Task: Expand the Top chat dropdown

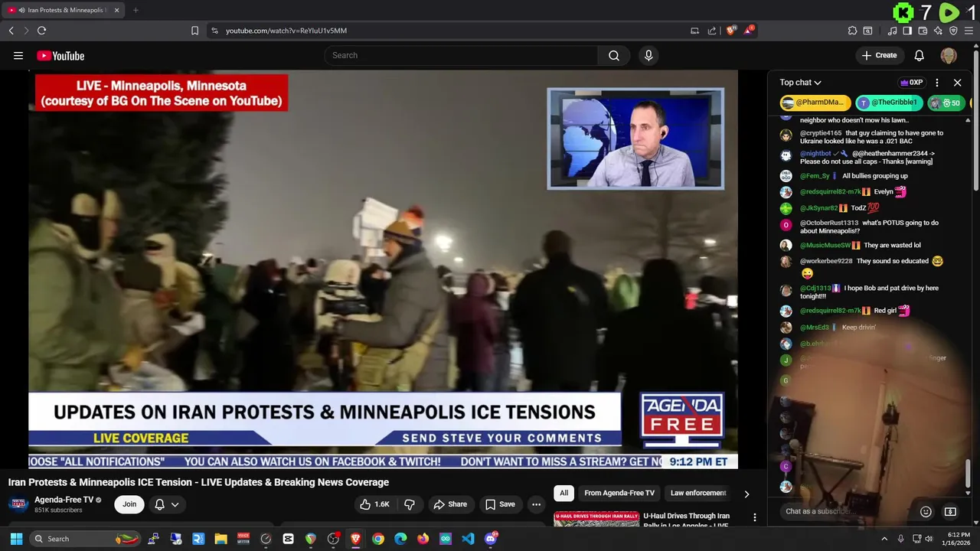Action: pyautogui.click(x=801, y=83)
